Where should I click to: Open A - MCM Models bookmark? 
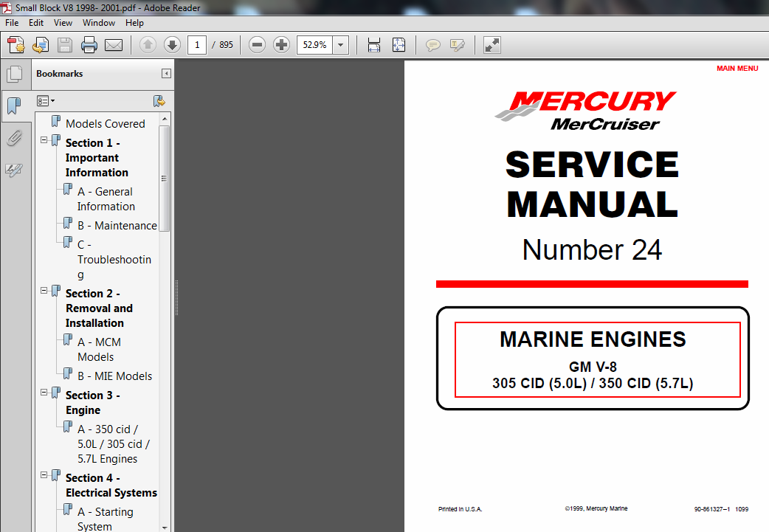[x=100, y=350]
